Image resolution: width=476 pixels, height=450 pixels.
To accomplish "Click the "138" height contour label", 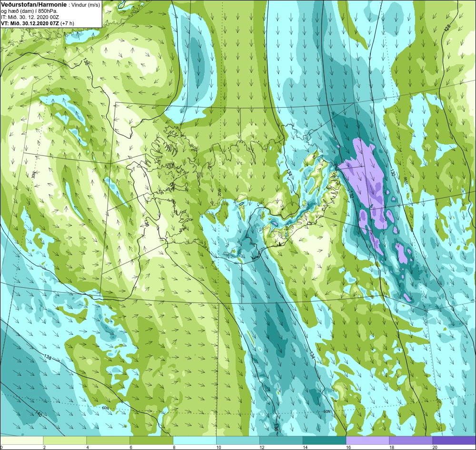I will tap(48, 357).
